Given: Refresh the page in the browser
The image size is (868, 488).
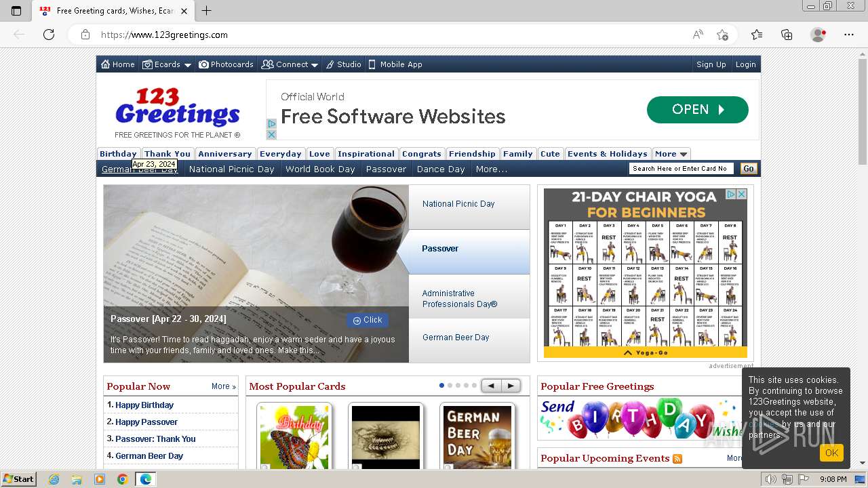Looking at the screenshot, I should (x=49, y=35).
